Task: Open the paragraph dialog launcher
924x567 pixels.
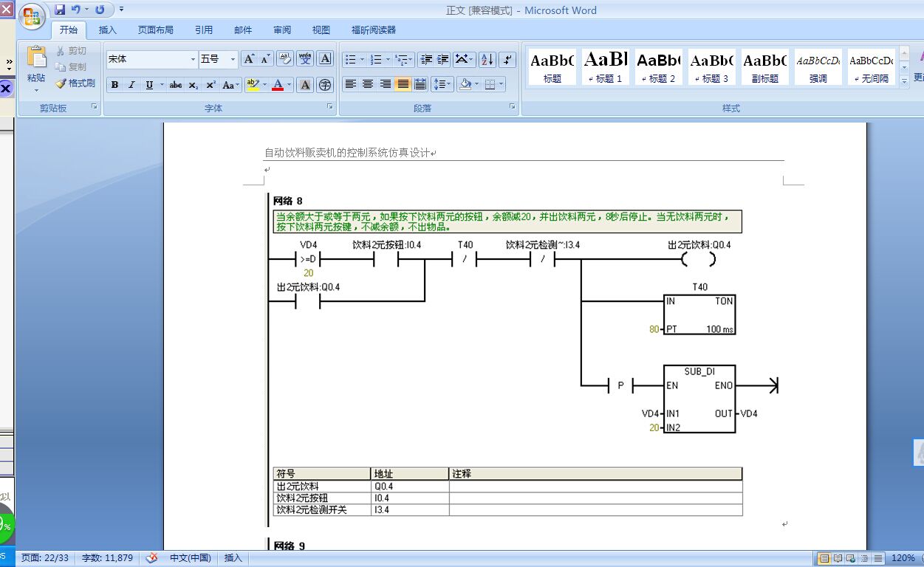Action: tap(513, 107)
